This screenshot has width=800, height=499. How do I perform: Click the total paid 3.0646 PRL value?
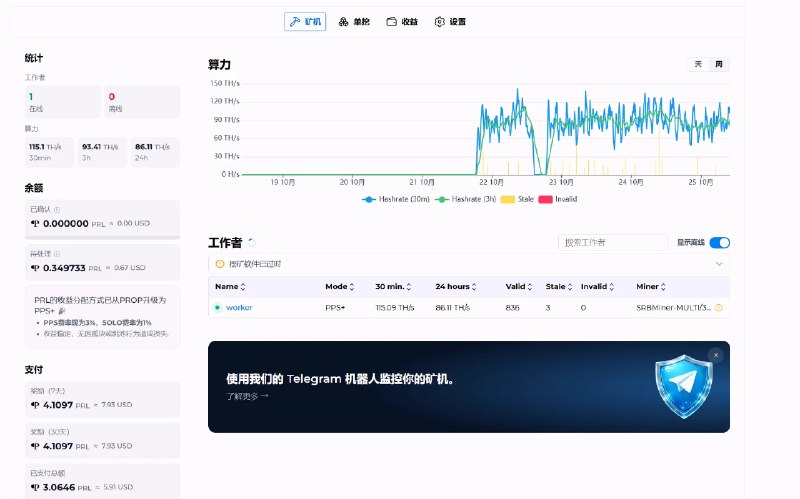tap(60, 487)
